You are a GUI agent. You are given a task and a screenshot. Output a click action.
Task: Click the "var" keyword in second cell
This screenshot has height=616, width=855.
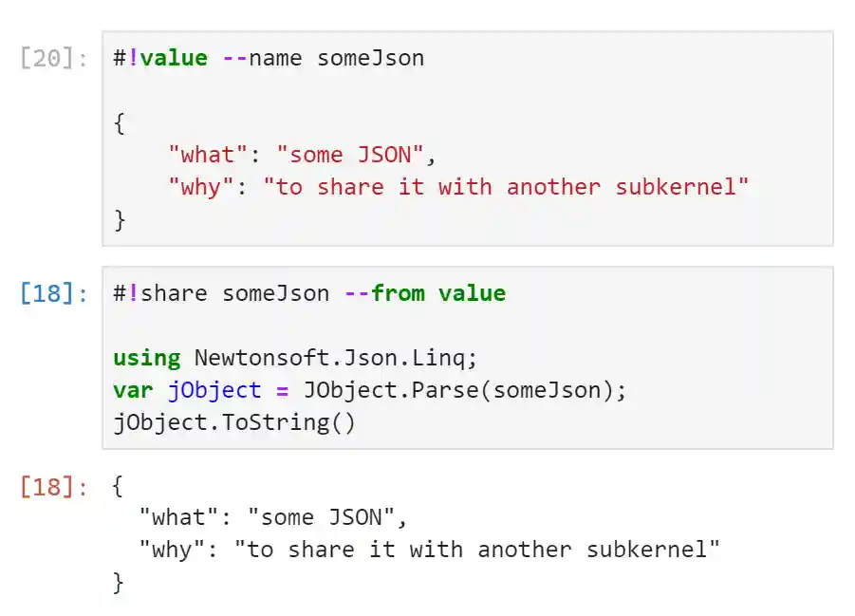pos(133,390)
